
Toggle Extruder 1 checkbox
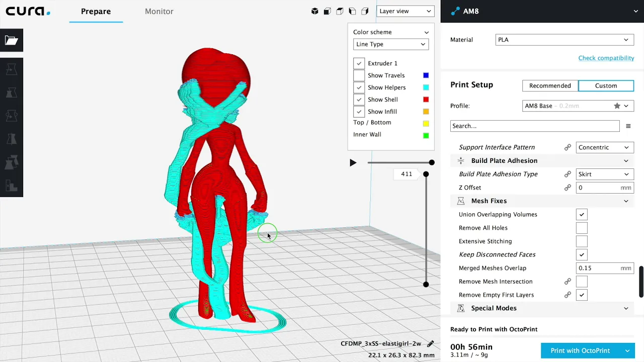[x=359, y=63]
